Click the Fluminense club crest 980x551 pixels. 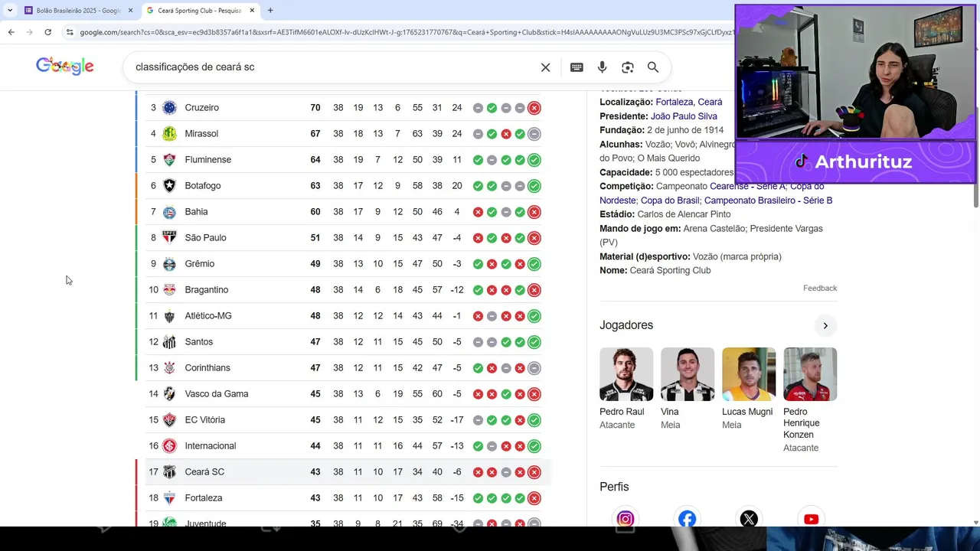pos(169,160)
